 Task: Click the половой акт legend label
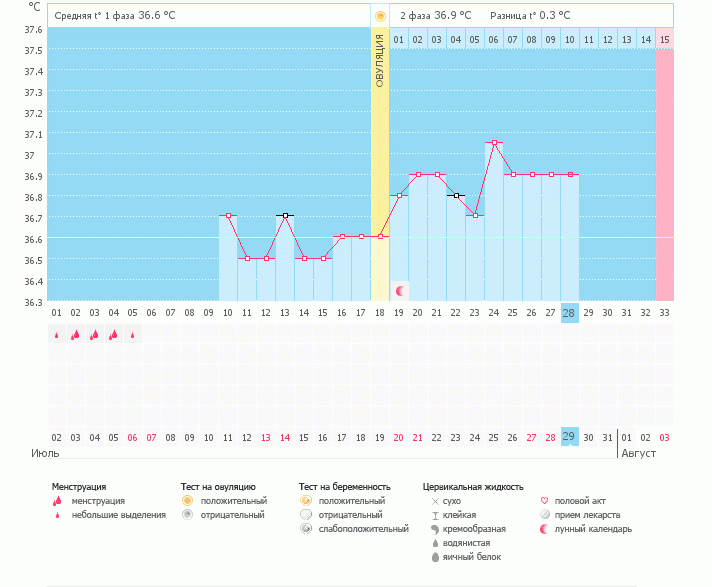click(580, 501)
